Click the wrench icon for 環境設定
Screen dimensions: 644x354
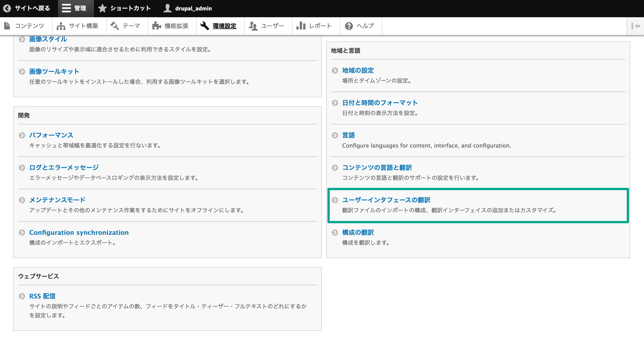click(205, 26)
